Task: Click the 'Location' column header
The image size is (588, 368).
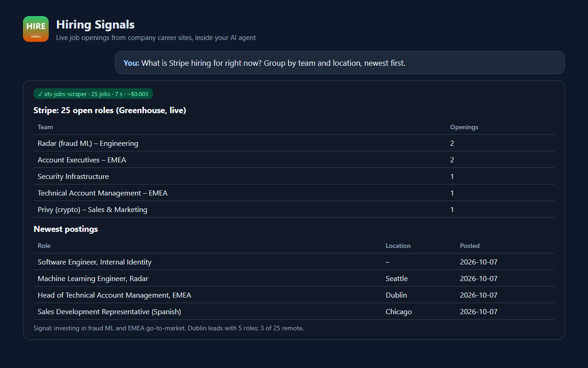Action: click(398, 246)
